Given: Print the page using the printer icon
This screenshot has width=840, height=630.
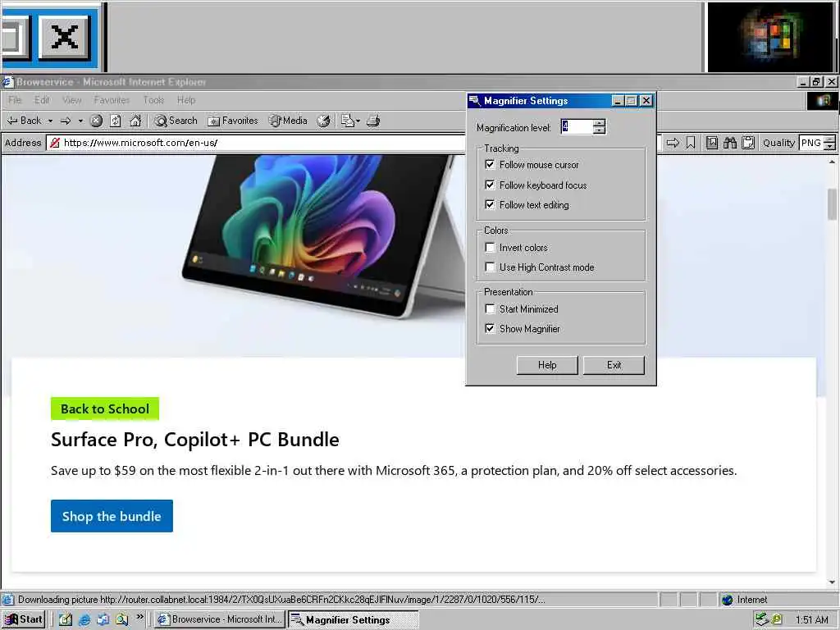Looking at the screenshot, I should pyautogui.click(x=373, y=121).
